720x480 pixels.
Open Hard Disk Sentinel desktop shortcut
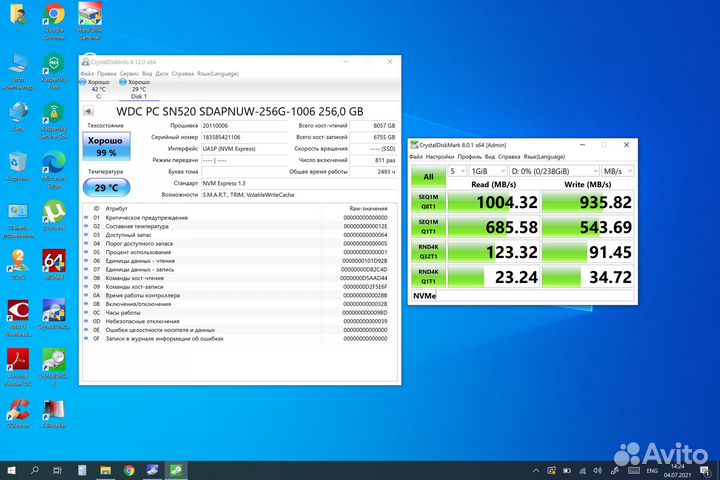90,21
